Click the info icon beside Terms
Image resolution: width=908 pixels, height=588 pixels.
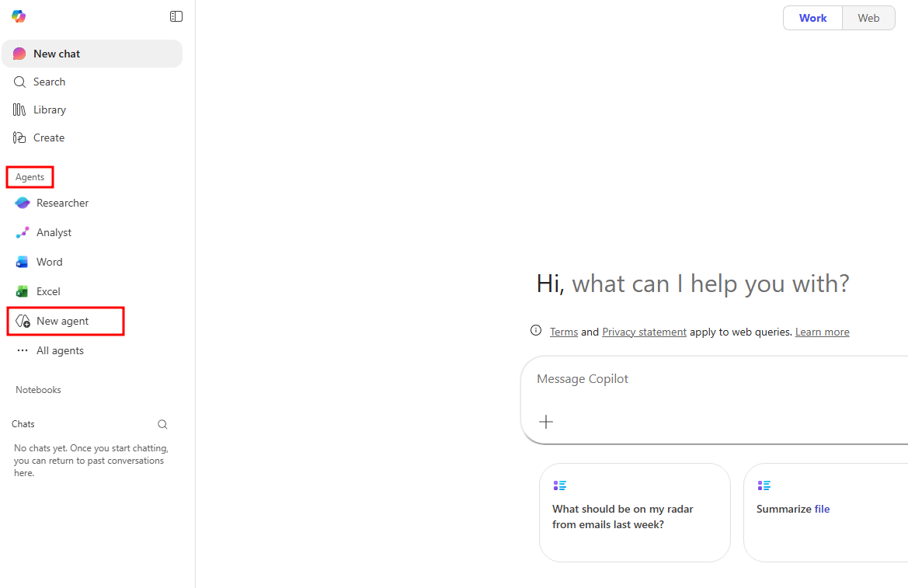click(536, 330)
